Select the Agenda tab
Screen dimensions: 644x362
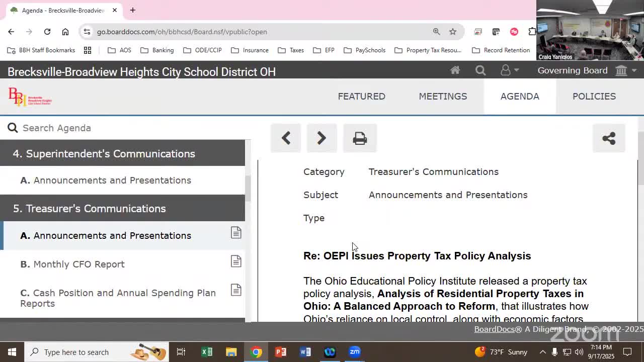coord(520,96)
